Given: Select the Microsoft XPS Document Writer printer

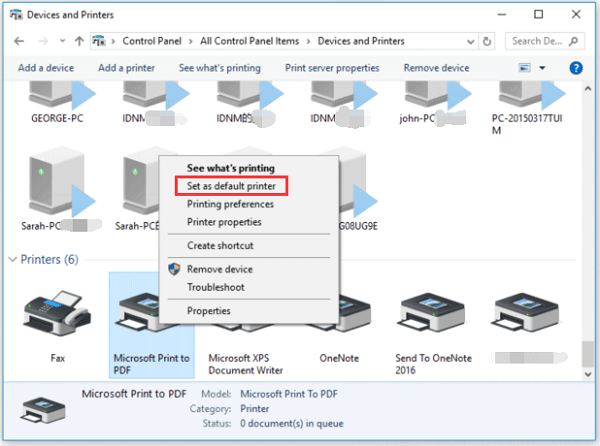Looking at the screenshot, I should tap(246, 364).
